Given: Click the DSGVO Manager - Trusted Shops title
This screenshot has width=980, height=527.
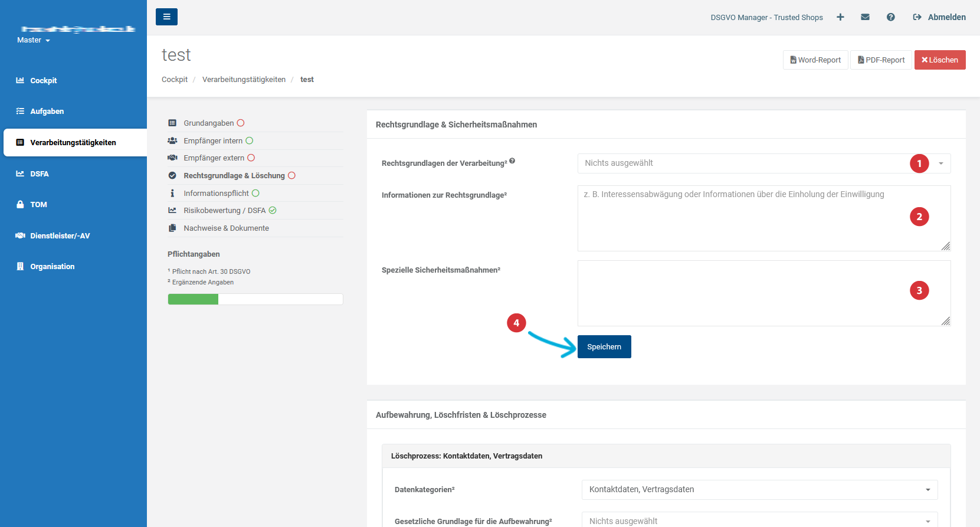Looking at the screenshot, I should [x=766, y=17].
